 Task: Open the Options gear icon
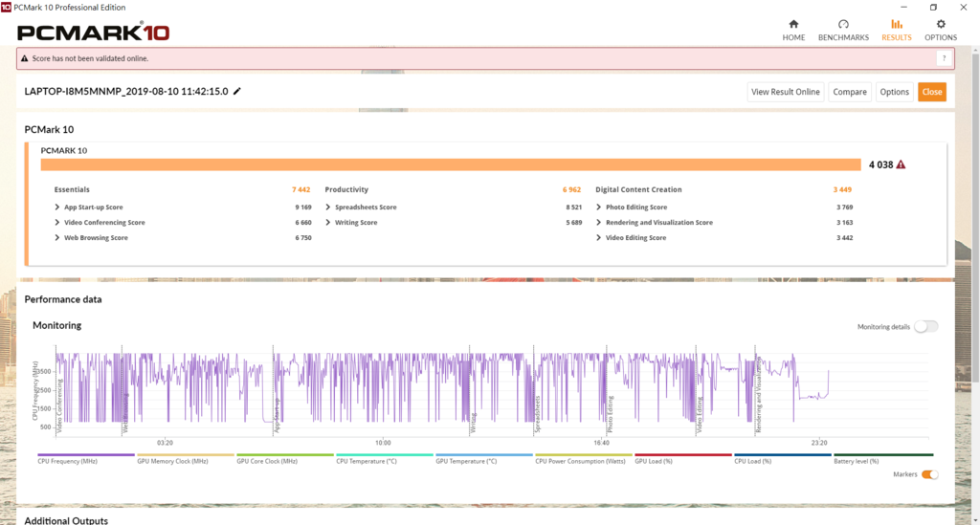point(941,24)
